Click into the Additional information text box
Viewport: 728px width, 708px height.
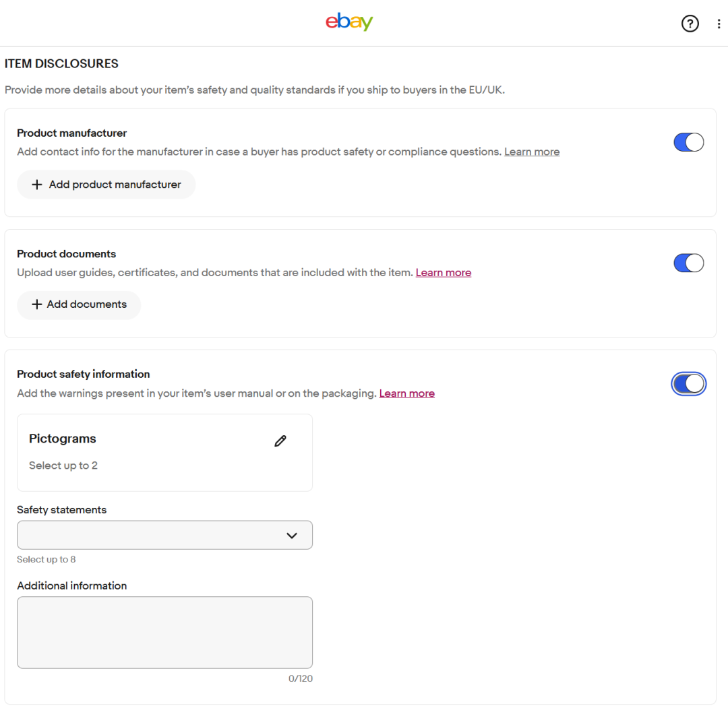[164, 632]
